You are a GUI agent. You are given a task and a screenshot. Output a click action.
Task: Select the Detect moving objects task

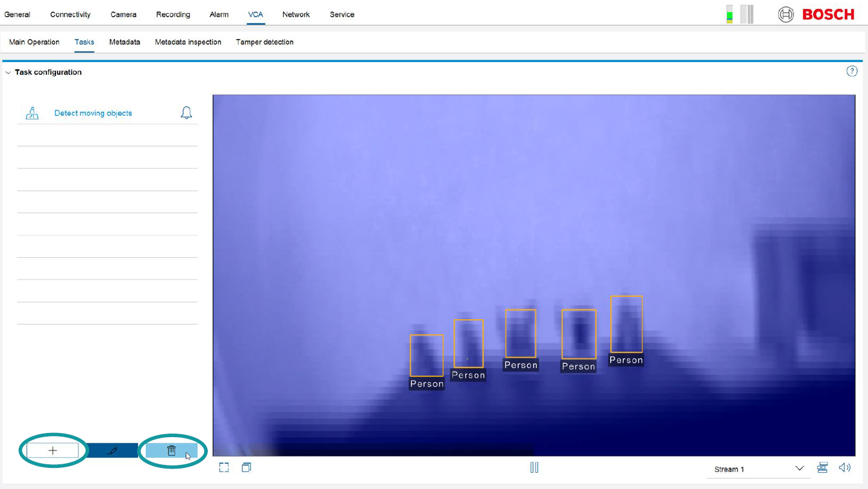click(93, 113)
